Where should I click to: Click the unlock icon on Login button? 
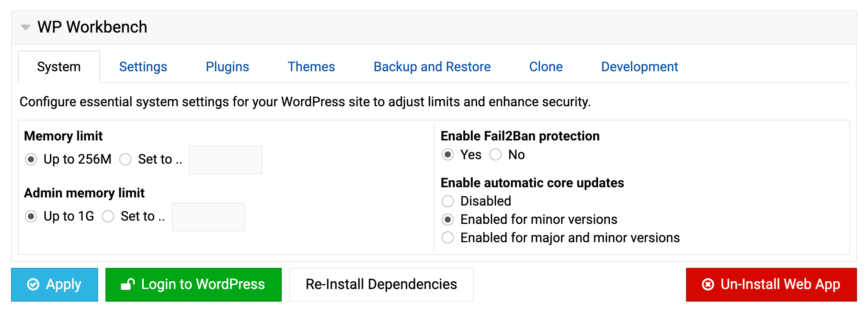(x=127, y=284)
